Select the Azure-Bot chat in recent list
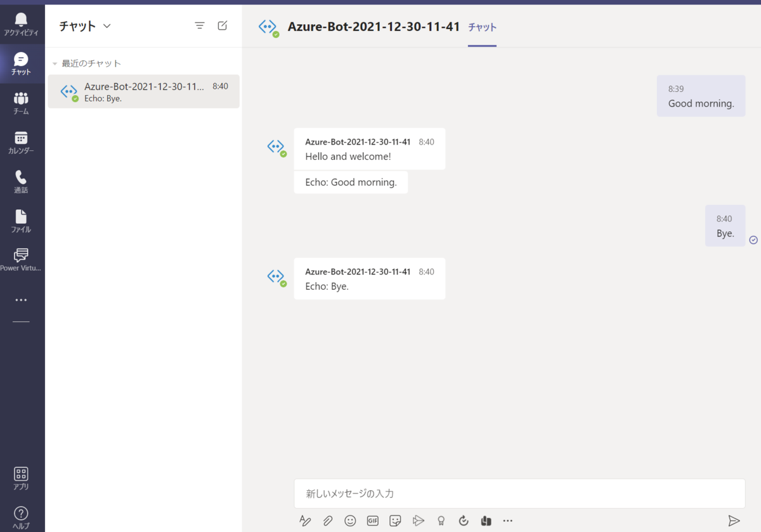Screen dimensions: 761x532 click(x=144, y=91)
